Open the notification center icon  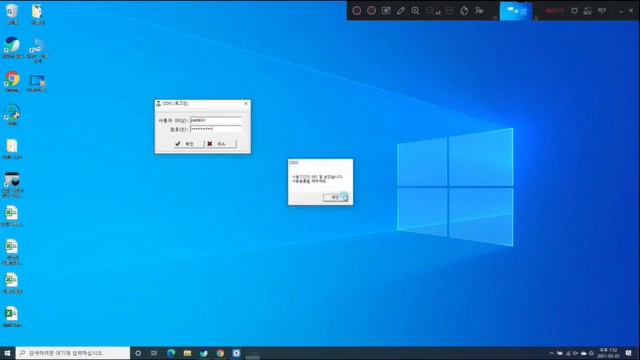pyautogui.click(x=629, y=353)
